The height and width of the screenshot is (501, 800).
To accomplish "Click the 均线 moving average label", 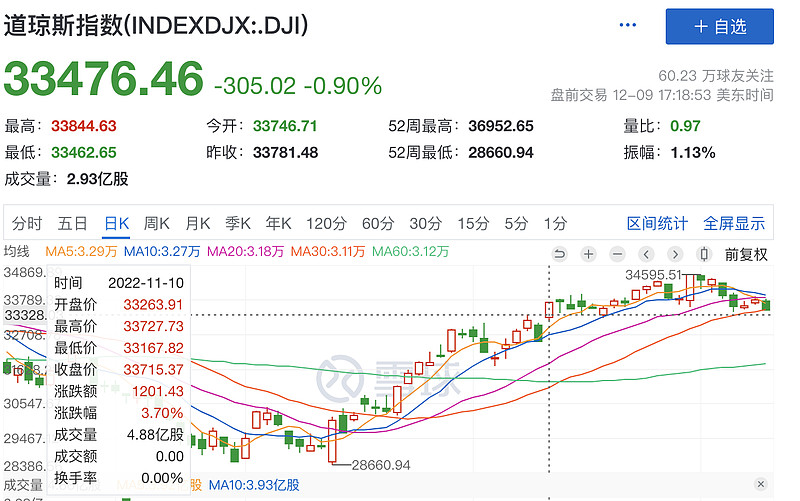I will pos(17,252).
